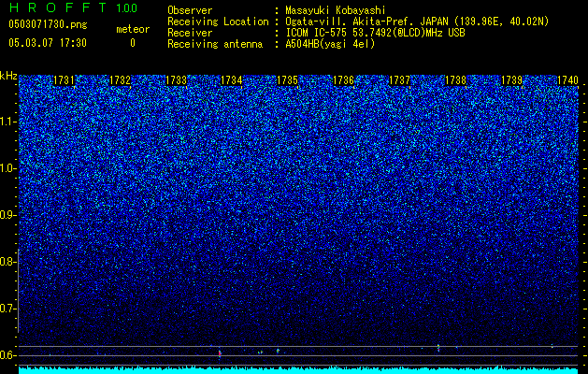Click the 0.8 kHz axis label

click(7, 262)
